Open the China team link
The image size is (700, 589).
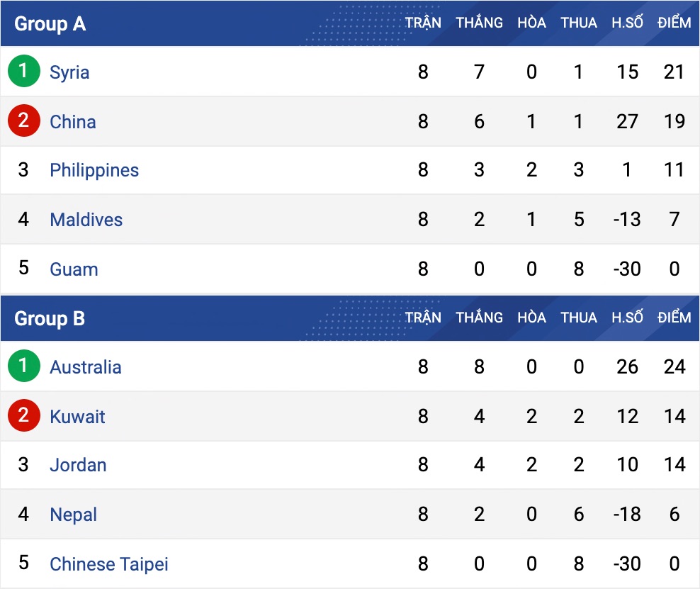coord(72,122)
